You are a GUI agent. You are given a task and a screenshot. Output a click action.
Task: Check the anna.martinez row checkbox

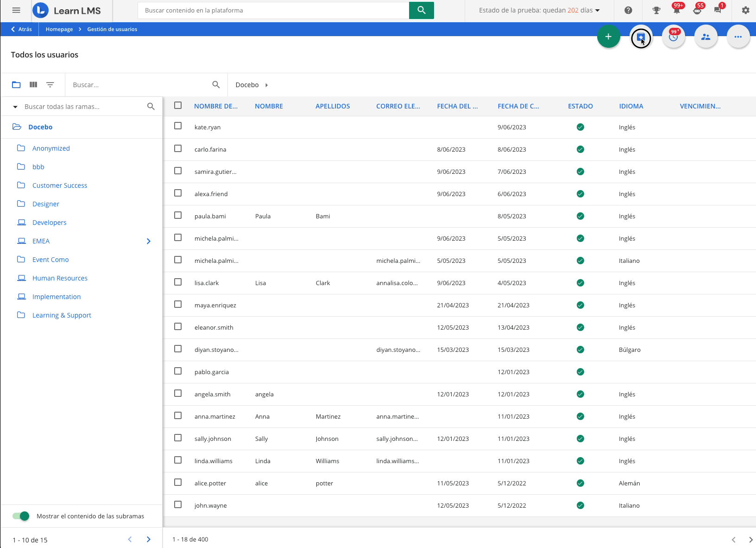pyautogui.click(x=178, y=415)
